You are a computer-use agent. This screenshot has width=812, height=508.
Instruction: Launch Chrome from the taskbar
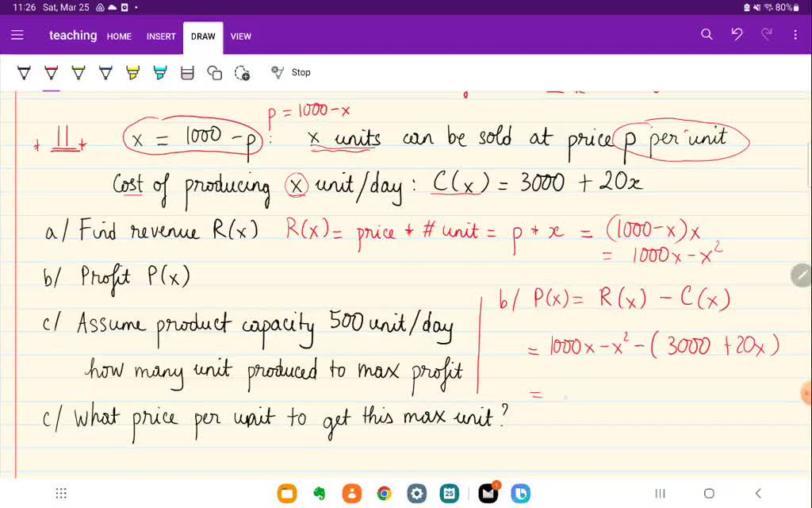point(385,493)
